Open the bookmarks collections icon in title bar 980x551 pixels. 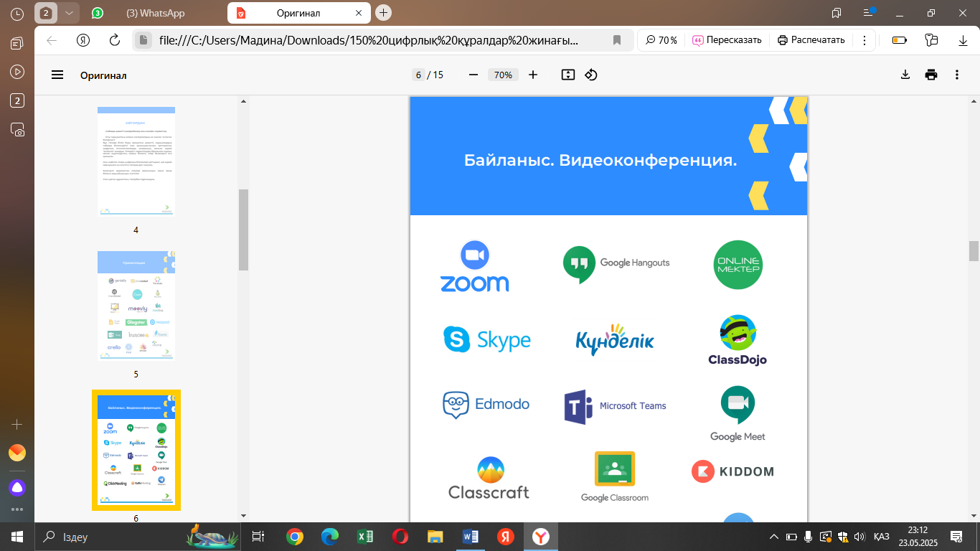coord(837,13)
